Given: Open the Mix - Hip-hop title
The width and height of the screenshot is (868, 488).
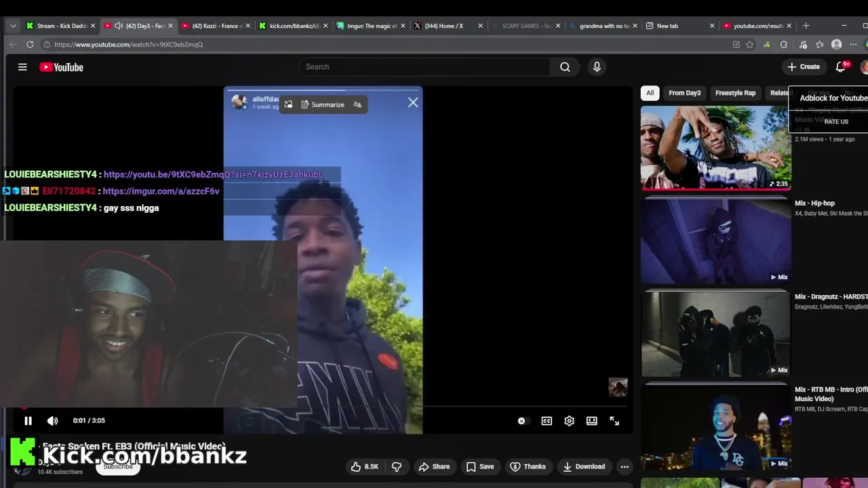Looking at the screenshot, I should tap(814, 203).
